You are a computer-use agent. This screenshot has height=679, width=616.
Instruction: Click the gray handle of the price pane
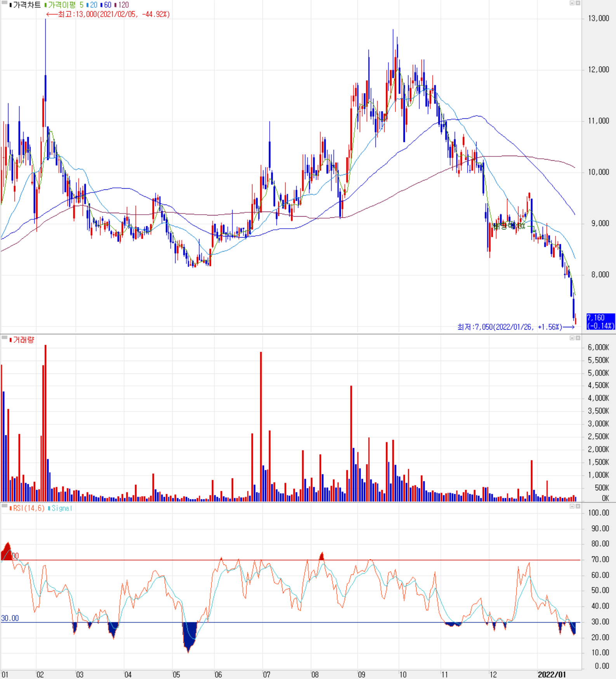coord(4,3)
